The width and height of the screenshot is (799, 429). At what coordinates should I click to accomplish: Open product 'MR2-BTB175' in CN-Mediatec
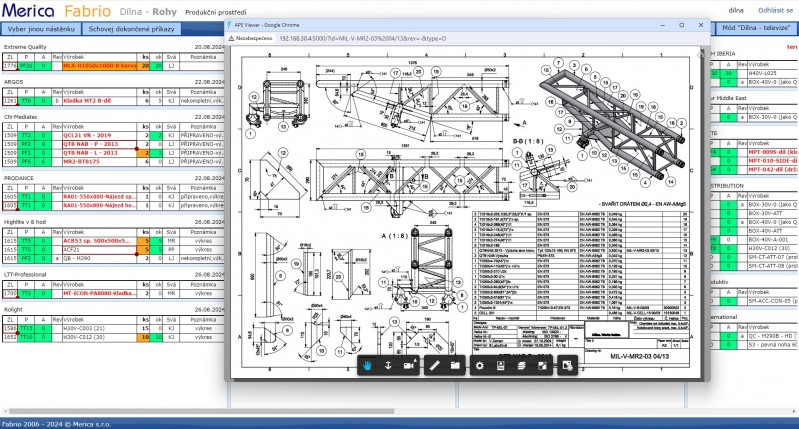[x=84, y=160]
